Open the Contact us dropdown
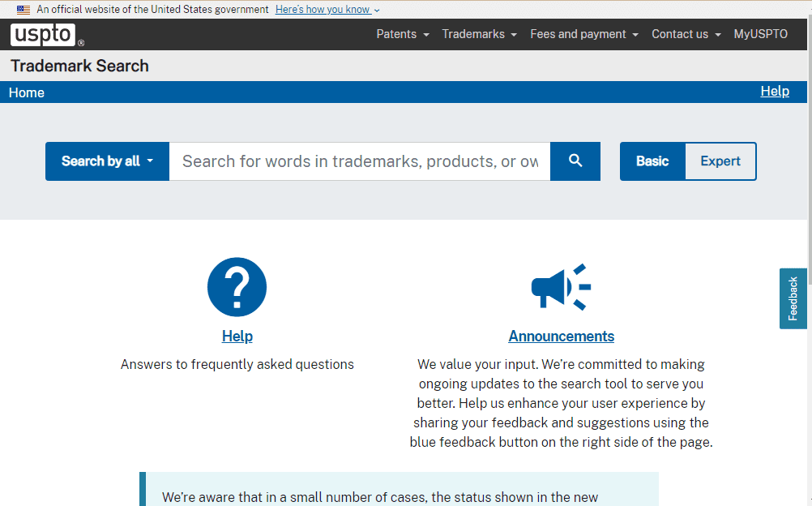This screenshot has height=506, width=812. [x=686, y=34]
